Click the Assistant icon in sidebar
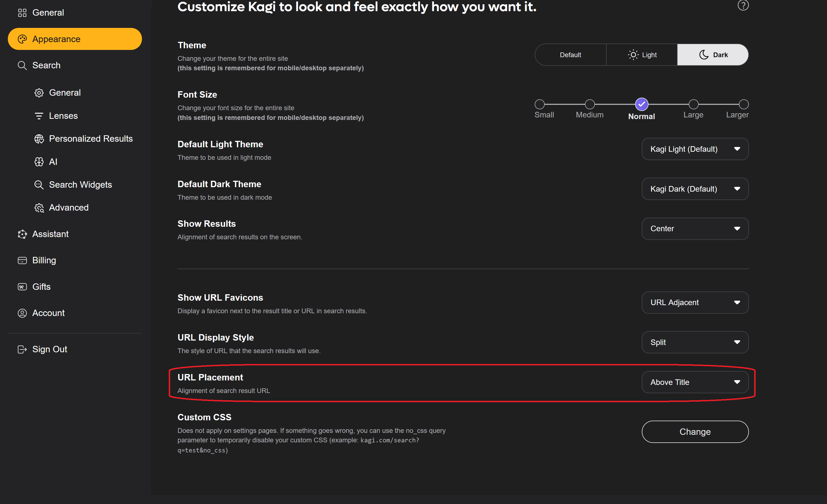This screenshot has height=504, width=827. (x=22, y=234)
